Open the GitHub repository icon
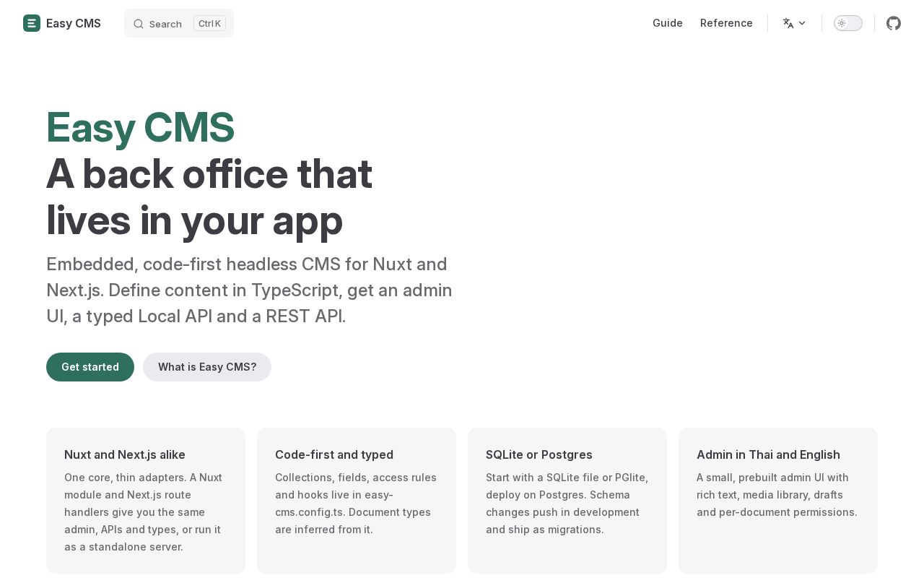Image resolution: width=924 pixels, height=578 pixels. 894,23
